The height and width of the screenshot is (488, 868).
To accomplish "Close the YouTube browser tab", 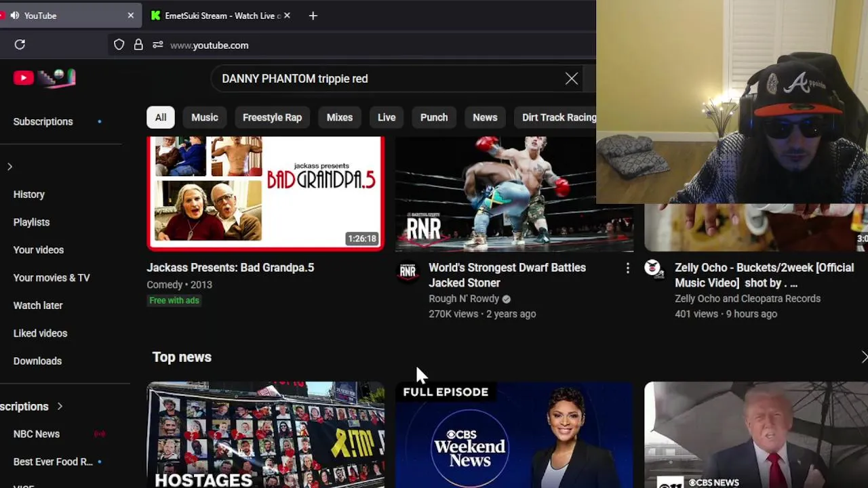I will [x=131, y=16].
